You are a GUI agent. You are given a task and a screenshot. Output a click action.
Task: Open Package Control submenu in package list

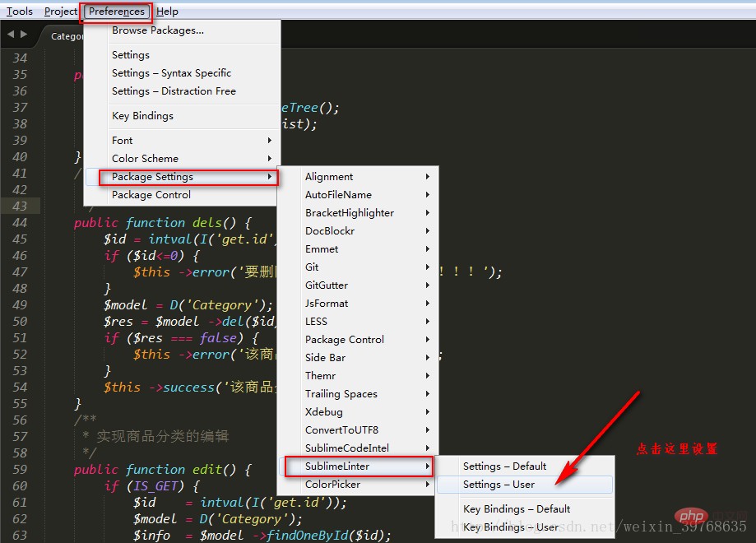pos(358,340)
